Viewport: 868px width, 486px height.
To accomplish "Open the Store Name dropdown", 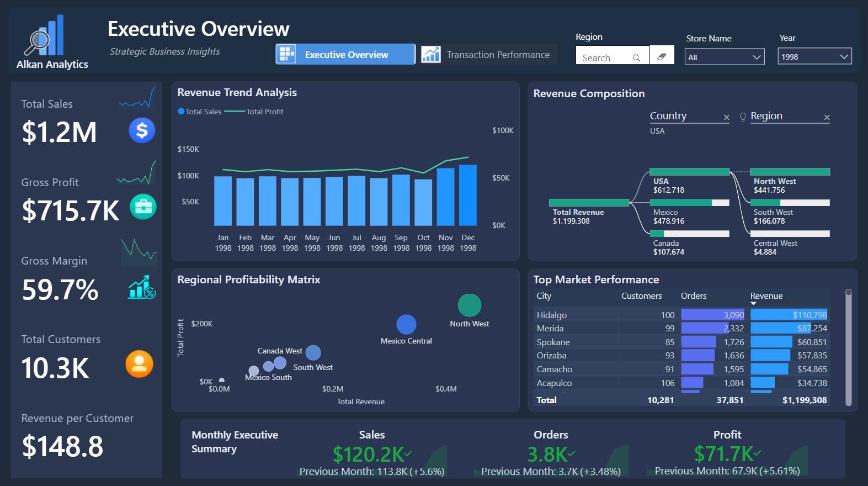I will coord(725,57).
